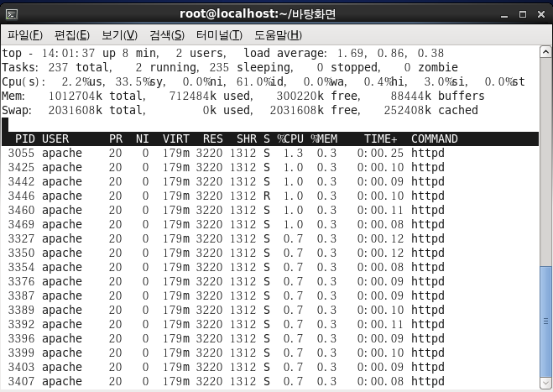Viewport: 553px width, 392px height.
Task: Click the VIRT column header
Action: coord(176,139)
